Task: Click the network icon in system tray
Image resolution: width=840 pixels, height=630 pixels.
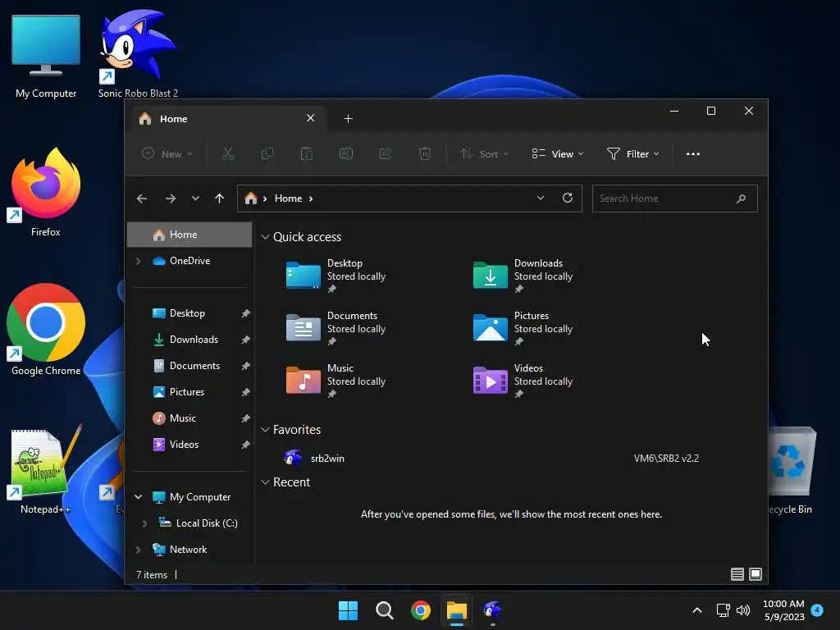Action: (x=724, y=609)
